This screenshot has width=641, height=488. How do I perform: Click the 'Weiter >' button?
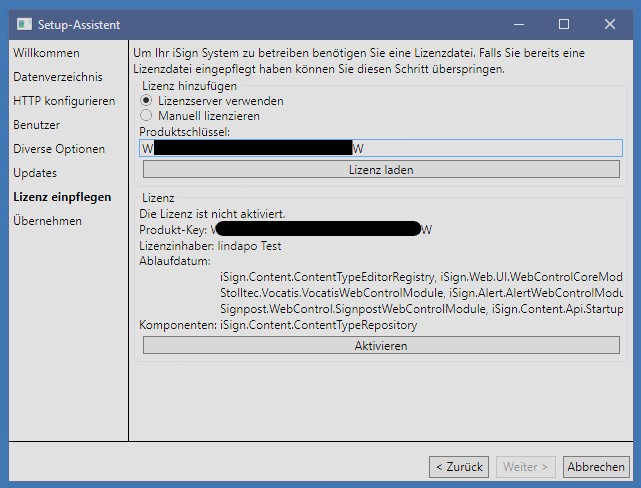525,467
